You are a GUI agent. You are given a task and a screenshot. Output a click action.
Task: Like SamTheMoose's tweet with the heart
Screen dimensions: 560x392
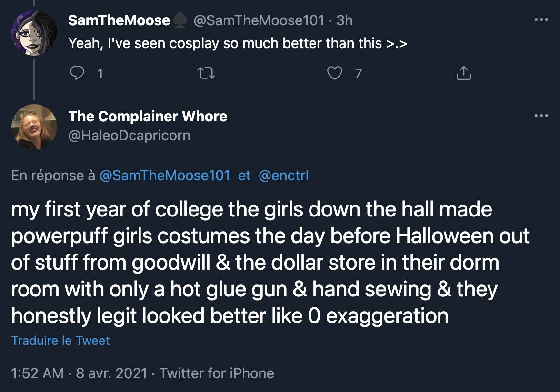pyautogui.click(x=335, y=73)
